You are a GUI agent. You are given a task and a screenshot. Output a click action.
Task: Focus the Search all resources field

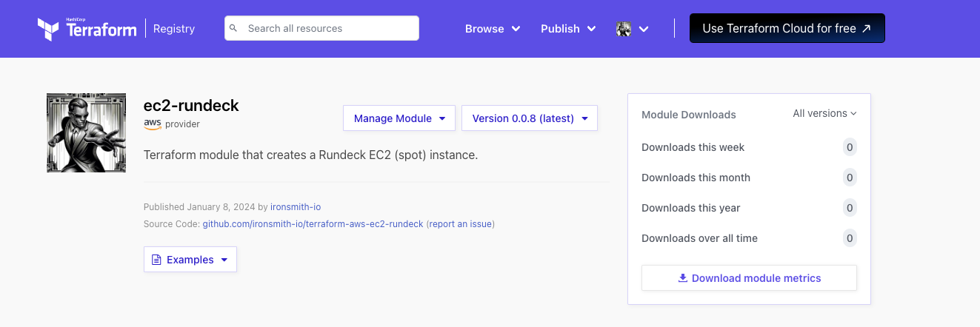point(321,28)
